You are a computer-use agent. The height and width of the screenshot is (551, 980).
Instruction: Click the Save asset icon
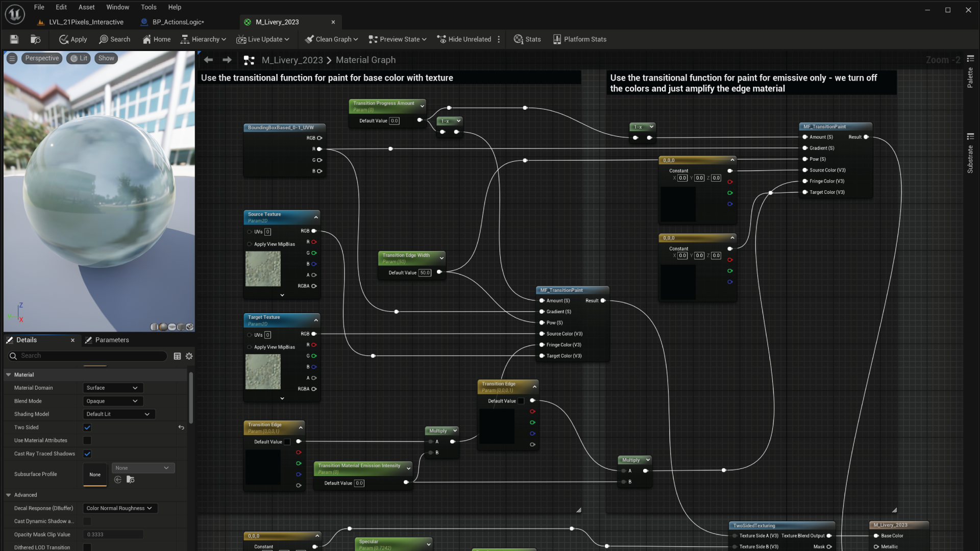pyautogui.click(x=14, y=39)
